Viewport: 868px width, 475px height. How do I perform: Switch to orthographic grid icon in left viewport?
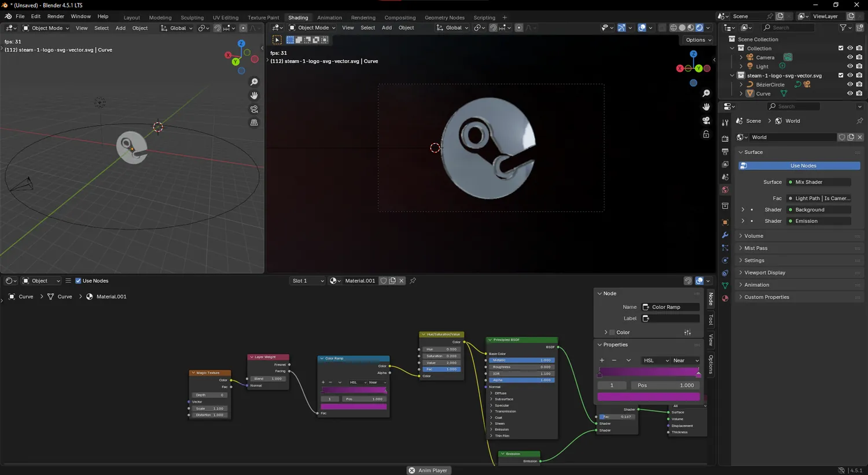[x=254, y=123]
